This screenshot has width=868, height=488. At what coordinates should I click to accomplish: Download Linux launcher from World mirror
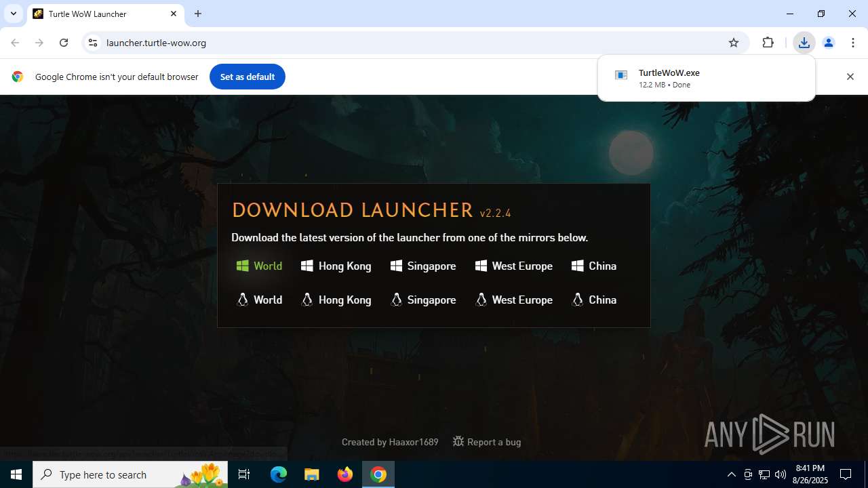click(x=259, y=300)
